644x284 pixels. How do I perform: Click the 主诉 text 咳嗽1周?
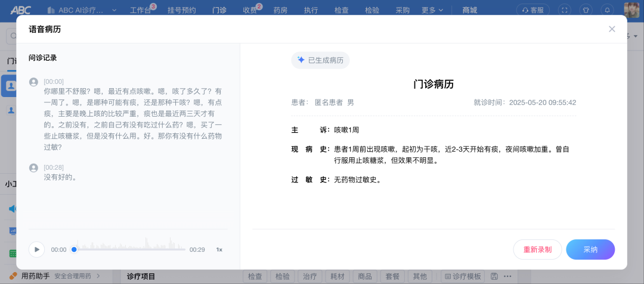(x=346, y=130)
